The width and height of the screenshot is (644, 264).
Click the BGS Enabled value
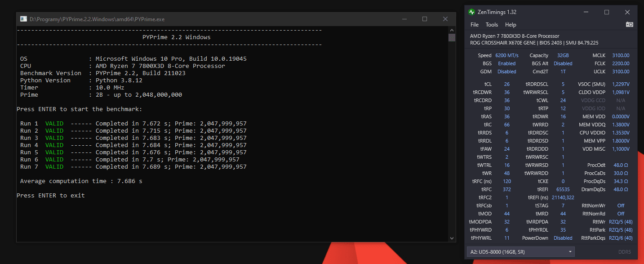pyautogui.click(x=507, y=63)
